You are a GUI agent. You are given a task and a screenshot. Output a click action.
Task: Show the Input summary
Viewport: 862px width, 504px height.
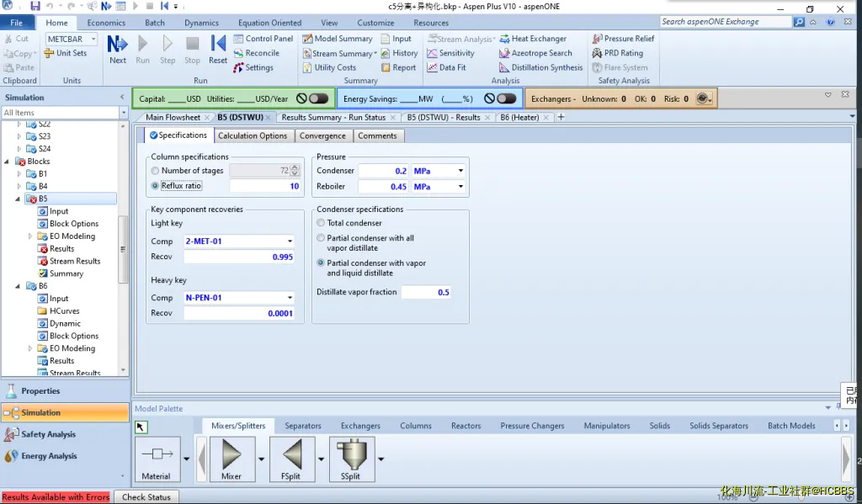click(x=396, y=39)
